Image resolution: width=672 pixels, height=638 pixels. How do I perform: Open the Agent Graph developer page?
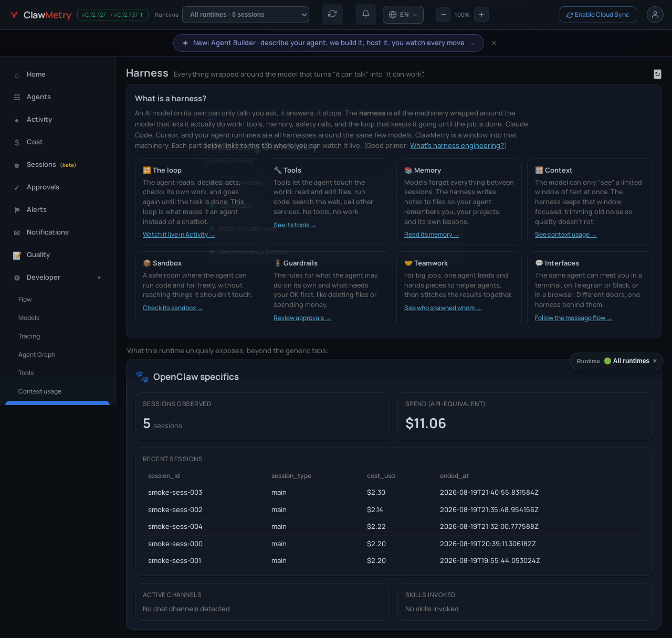pos(37,355)
